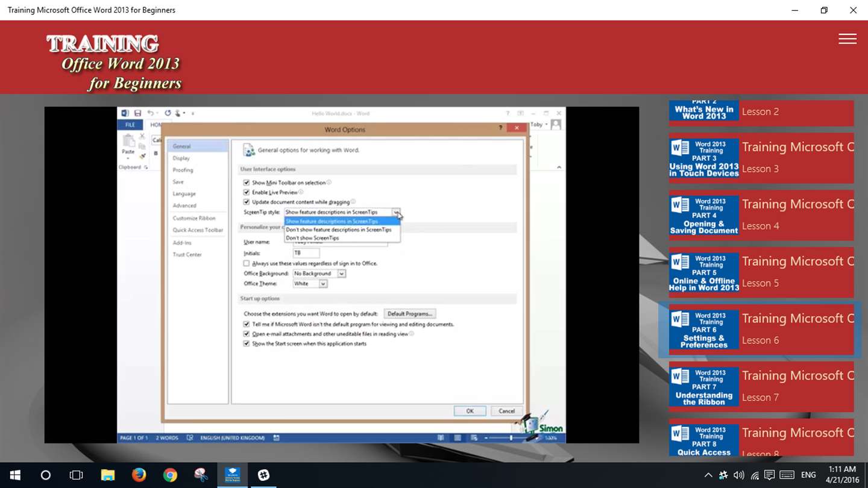
Task: Open Task View from the taskbar
Action: [x=76, y=475]
